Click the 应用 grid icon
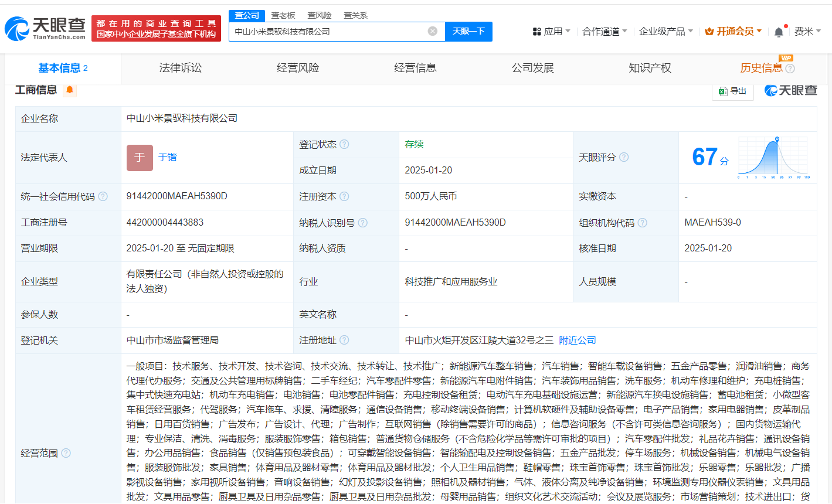Screen dimensions: 832x504 (537, 31)
